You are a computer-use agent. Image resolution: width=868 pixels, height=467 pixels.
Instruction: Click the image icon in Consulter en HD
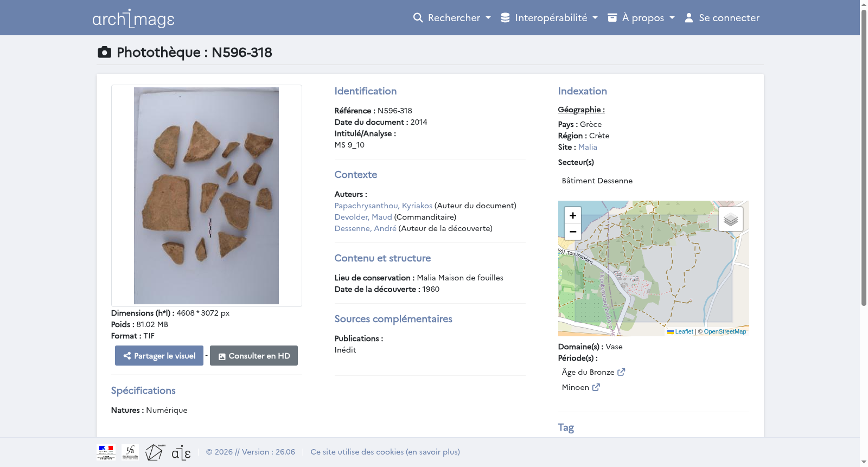(222, 356)
